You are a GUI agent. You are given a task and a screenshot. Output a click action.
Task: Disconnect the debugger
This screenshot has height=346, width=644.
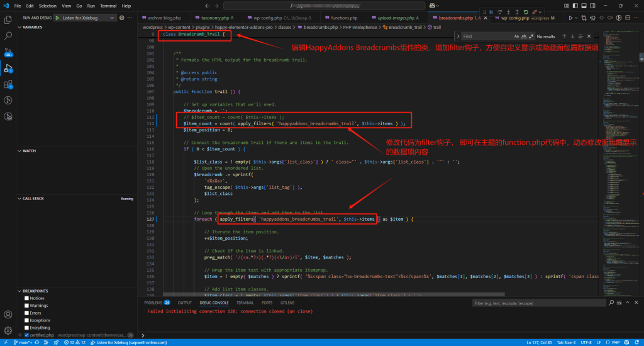point(535,13)
